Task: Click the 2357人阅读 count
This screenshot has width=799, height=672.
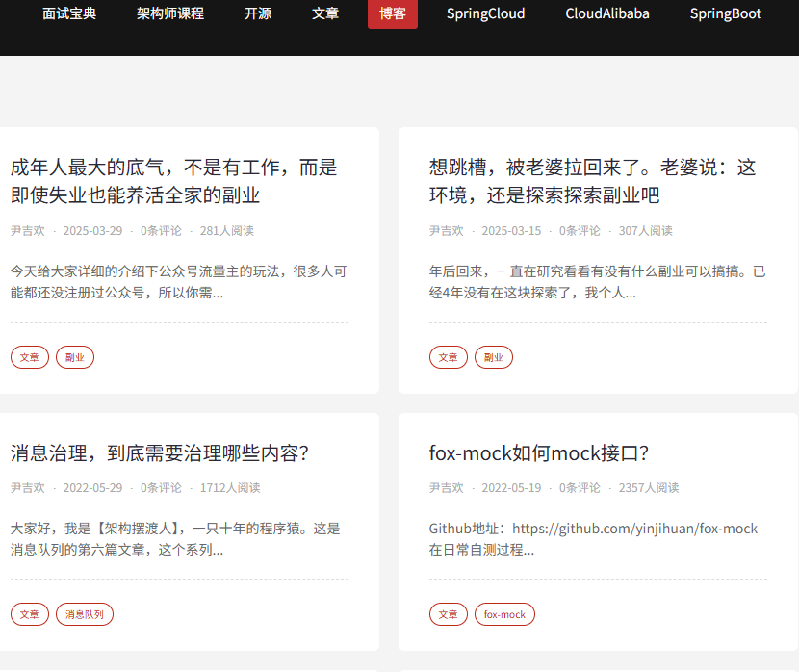Action: click(x=649, y=487)
